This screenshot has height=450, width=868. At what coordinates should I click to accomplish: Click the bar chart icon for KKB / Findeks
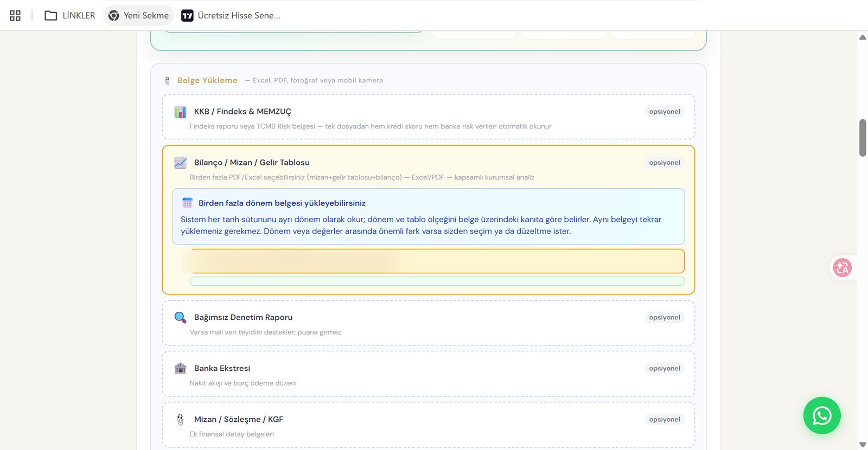pyautogui.click(x=180, y=112)
